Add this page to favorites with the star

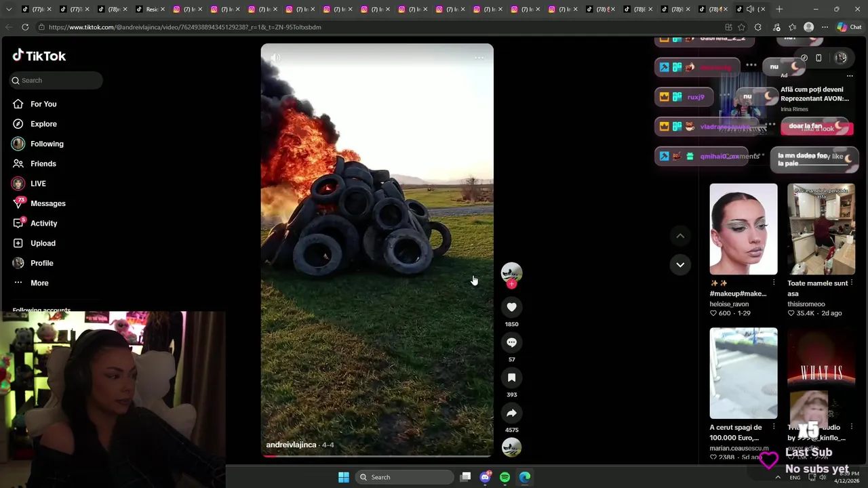(741, 27)
